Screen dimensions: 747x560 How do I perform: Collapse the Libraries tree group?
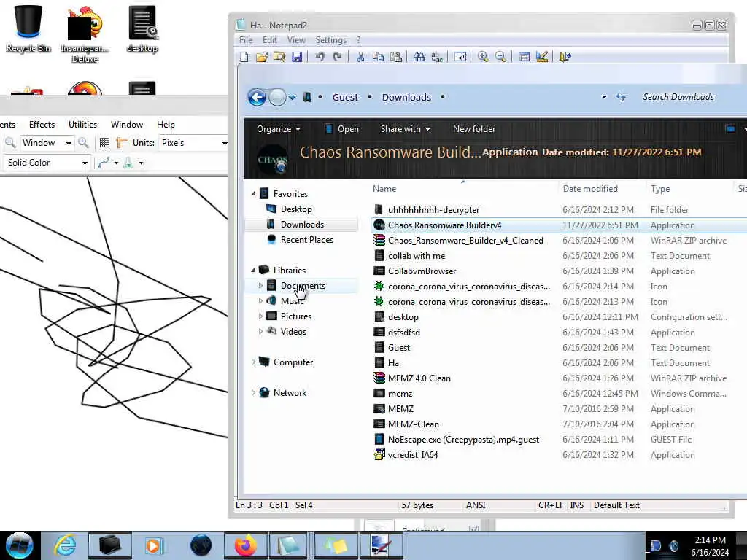tap(253, 270)
